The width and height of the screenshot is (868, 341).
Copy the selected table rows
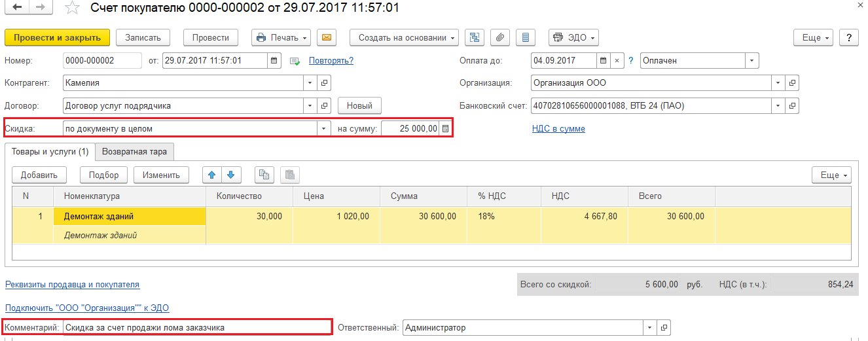[x=264, y=175]
